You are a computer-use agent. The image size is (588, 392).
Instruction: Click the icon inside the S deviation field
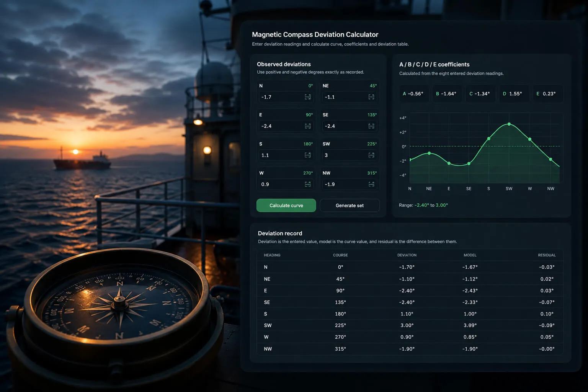(x=308, y=155)
